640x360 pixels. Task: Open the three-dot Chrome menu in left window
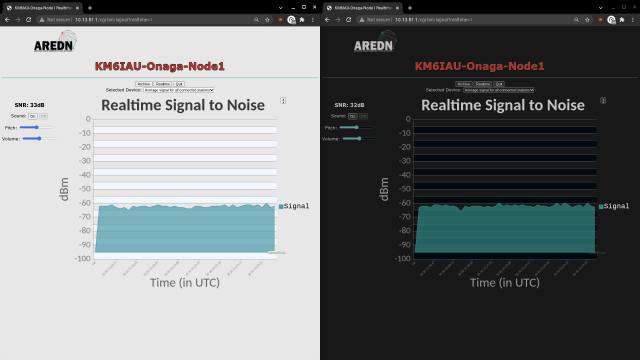(313, 20)
